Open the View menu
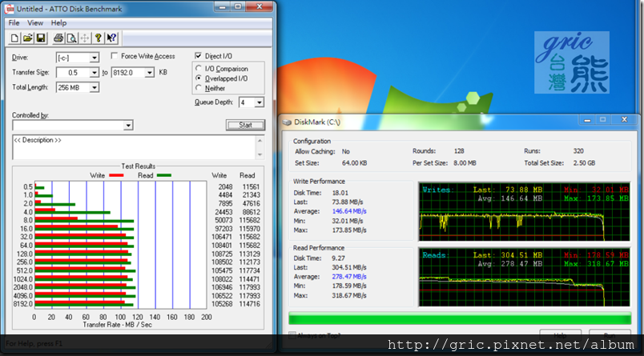 [x=35, y=23]
